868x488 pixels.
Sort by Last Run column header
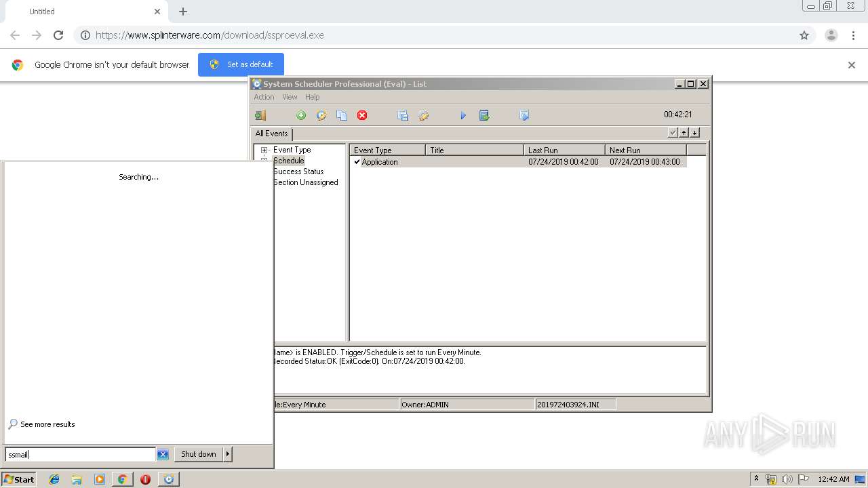[x=564, y=150]
